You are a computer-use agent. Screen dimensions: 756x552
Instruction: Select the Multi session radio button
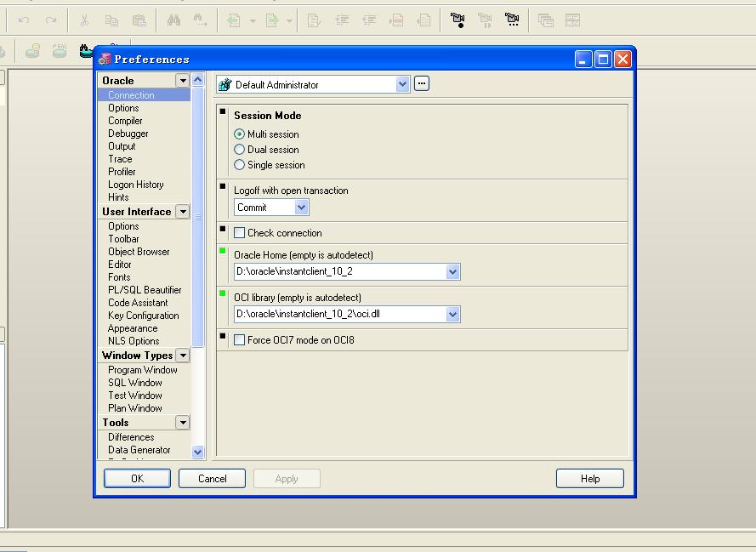pyautogui.click(x=239, y=134)
